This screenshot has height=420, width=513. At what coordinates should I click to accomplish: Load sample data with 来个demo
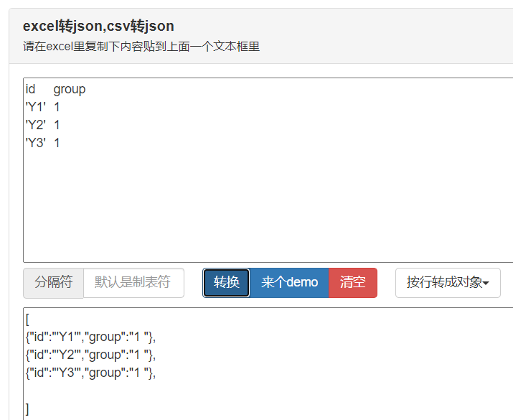[x=289, y=283]
